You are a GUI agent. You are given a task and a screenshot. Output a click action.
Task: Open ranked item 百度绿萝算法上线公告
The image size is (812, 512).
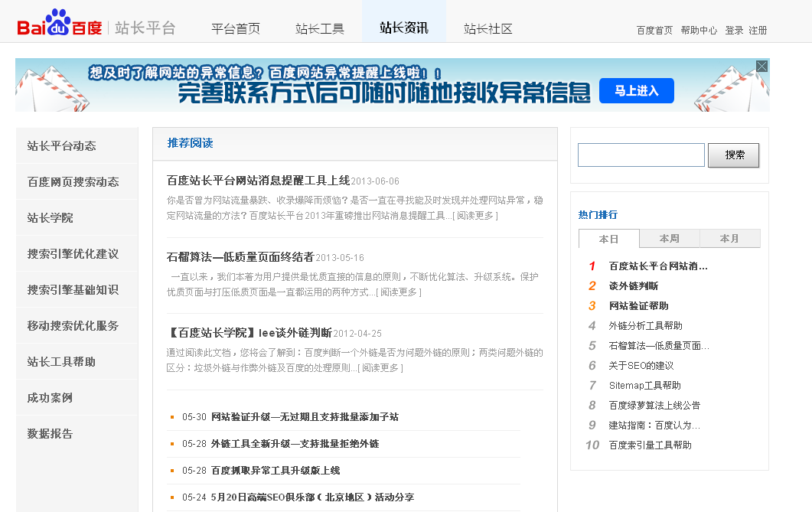tap(654, 406)
